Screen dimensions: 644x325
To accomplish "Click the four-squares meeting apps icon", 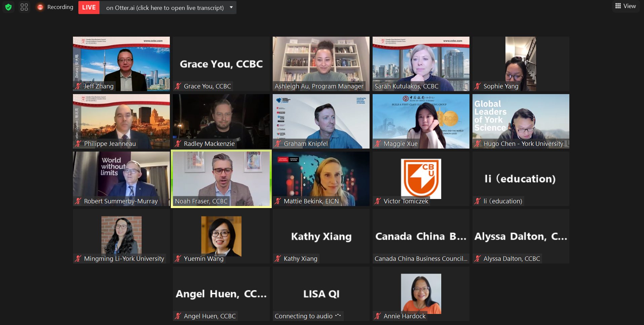I will [x=24, y=7].
